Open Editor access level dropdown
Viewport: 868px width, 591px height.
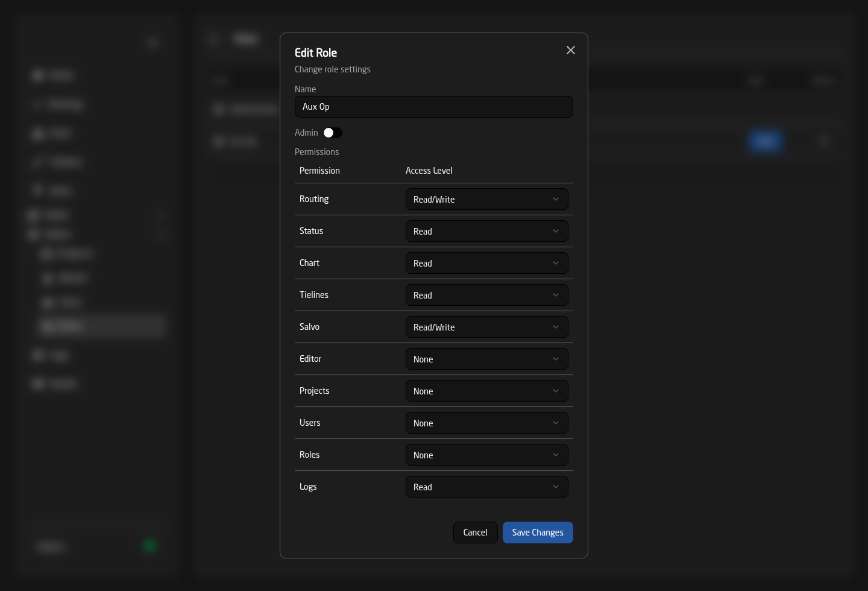click(487, 359)
